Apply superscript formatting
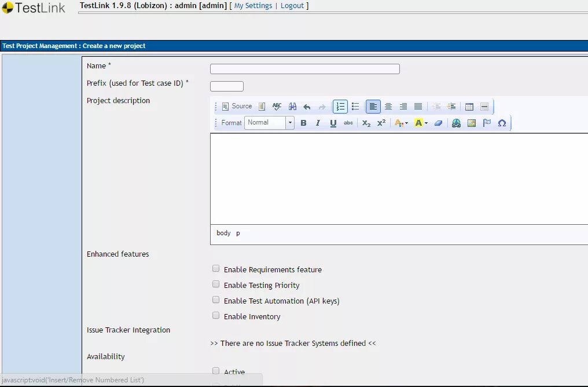 [381, 123]
